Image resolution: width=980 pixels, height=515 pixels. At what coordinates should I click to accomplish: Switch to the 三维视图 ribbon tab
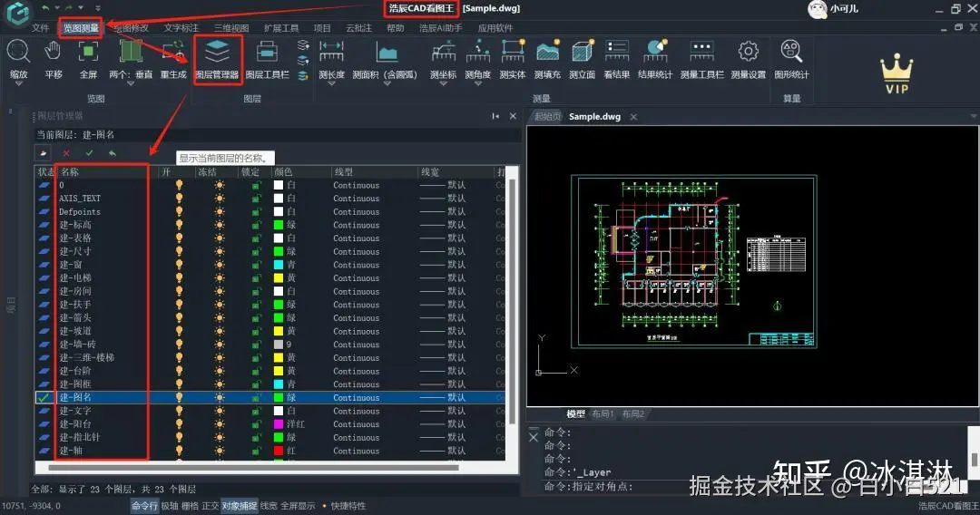[x=231, y=28]
